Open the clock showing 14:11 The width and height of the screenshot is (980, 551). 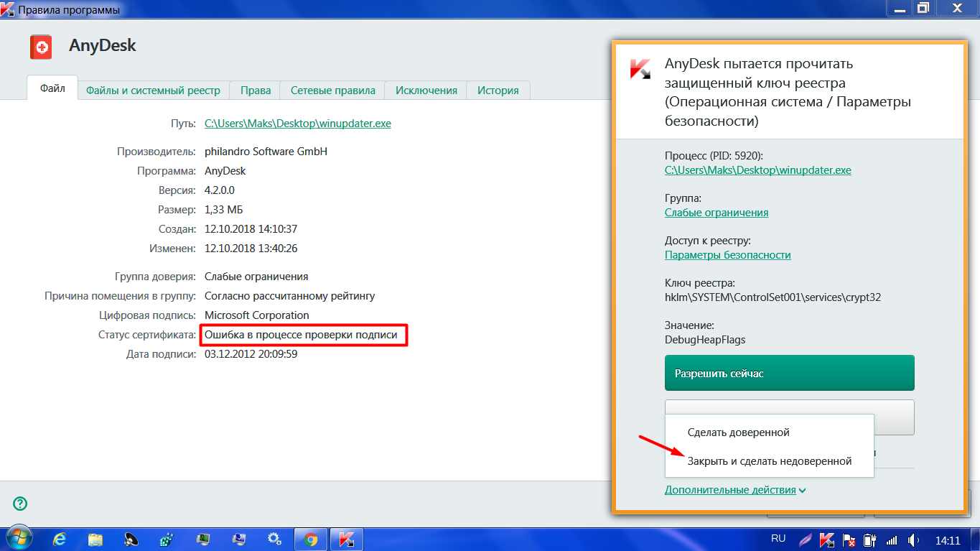(948, 540)
